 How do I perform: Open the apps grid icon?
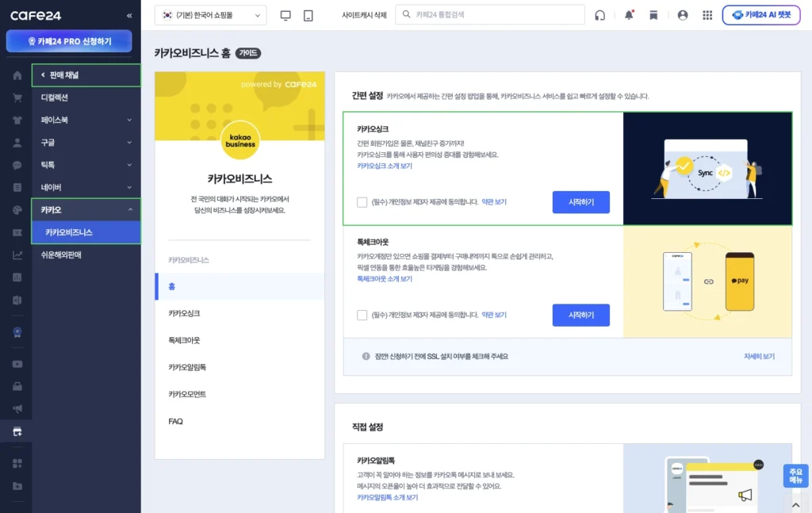[707, 15]
